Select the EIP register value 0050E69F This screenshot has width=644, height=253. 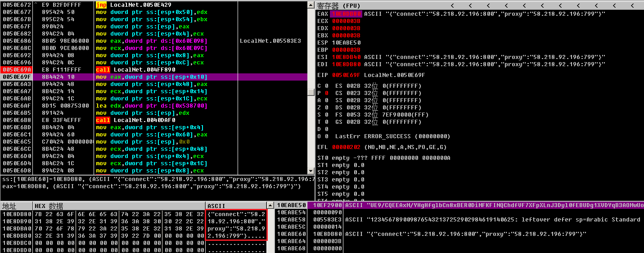[x=346, y=75]
